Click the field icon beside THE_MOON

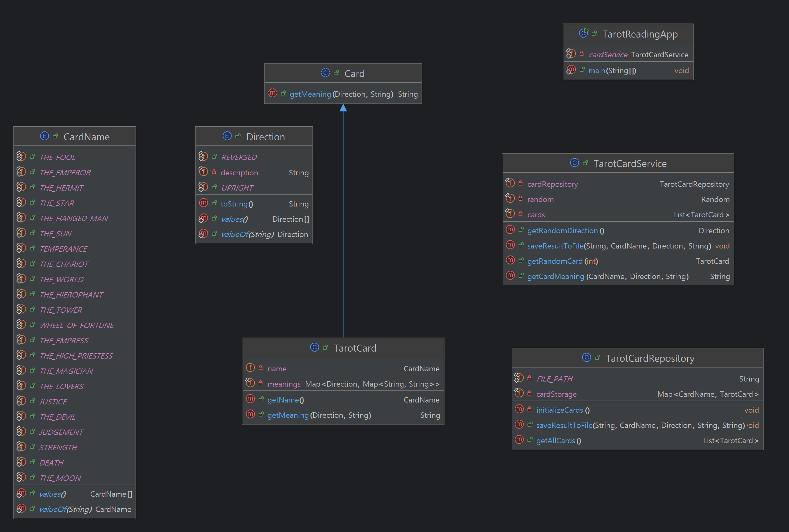click(21, 477)
